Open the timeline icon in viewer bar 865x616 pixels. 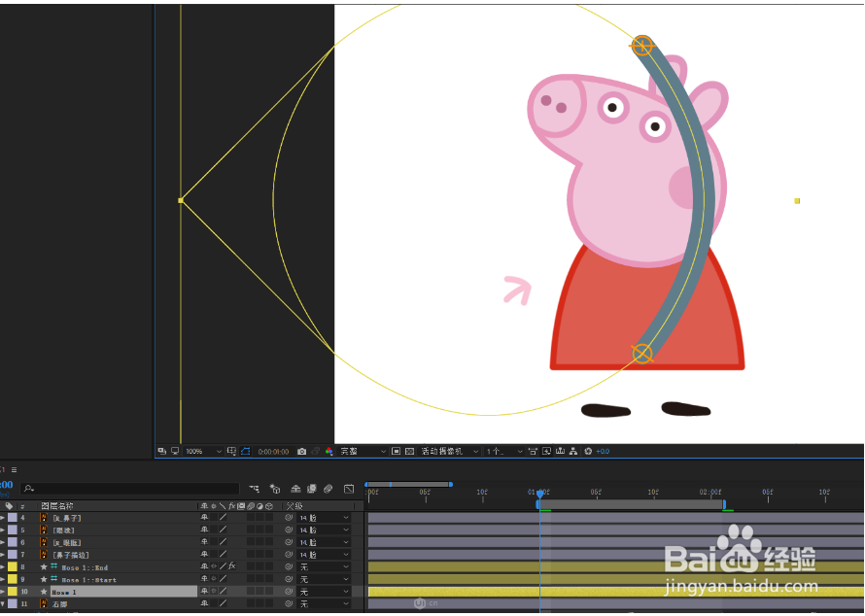[x=560, y=451]
